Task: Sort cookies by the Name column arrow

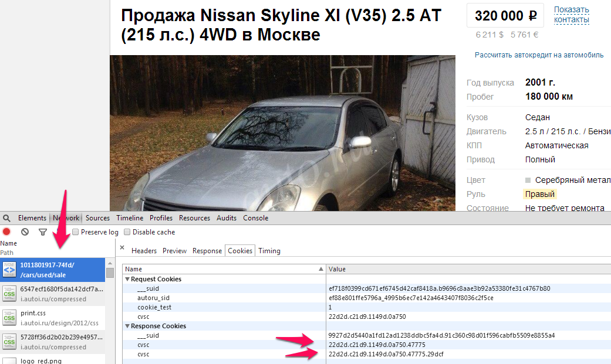Action: [x=320, y=269]
